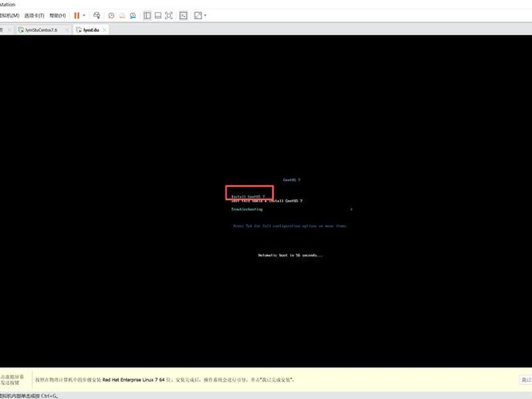Open the snapshot manager
This screenshot has width=532, height=399.
tap(132, 15)
